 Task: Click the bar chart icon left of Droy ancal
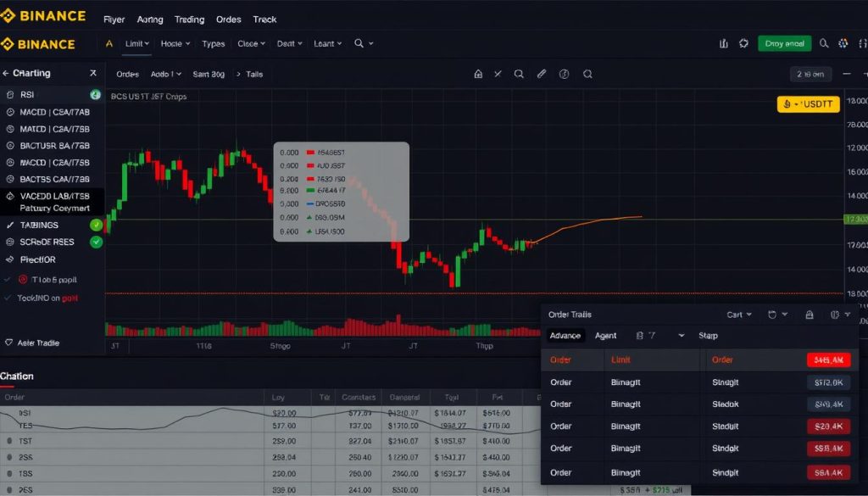click(x=724, y=43)
